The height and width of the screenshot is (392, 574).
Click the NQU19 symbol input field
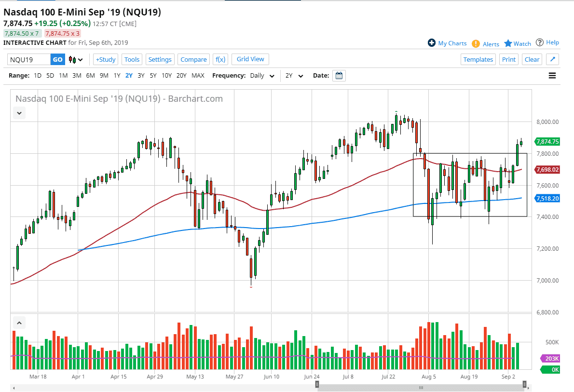point(29,59)
